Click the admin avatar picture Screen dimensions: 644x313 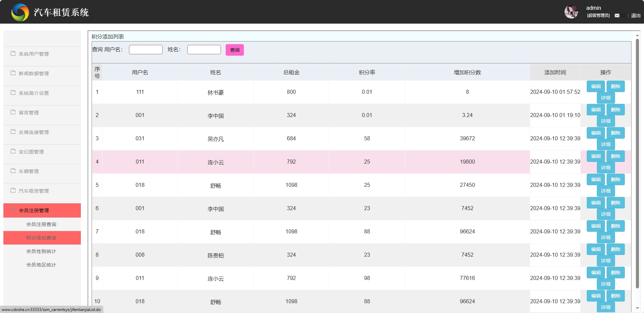571,12
